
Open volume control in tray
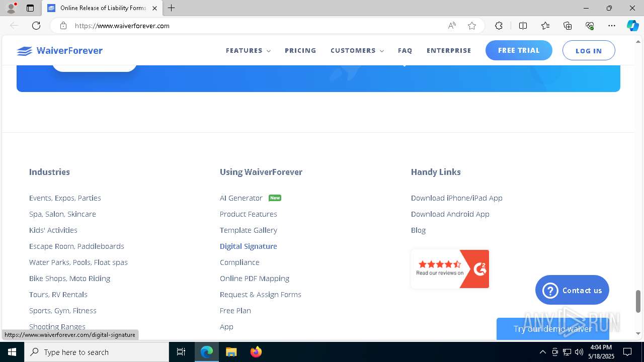point(579,352)
